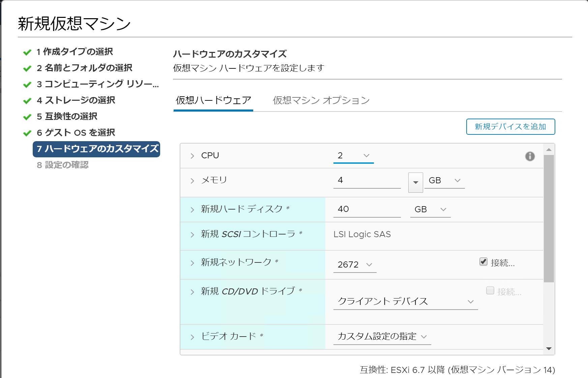Open the クライアント デバイス dropdown
The width and height of the screenshot is (588, 378).
[405, 302]
